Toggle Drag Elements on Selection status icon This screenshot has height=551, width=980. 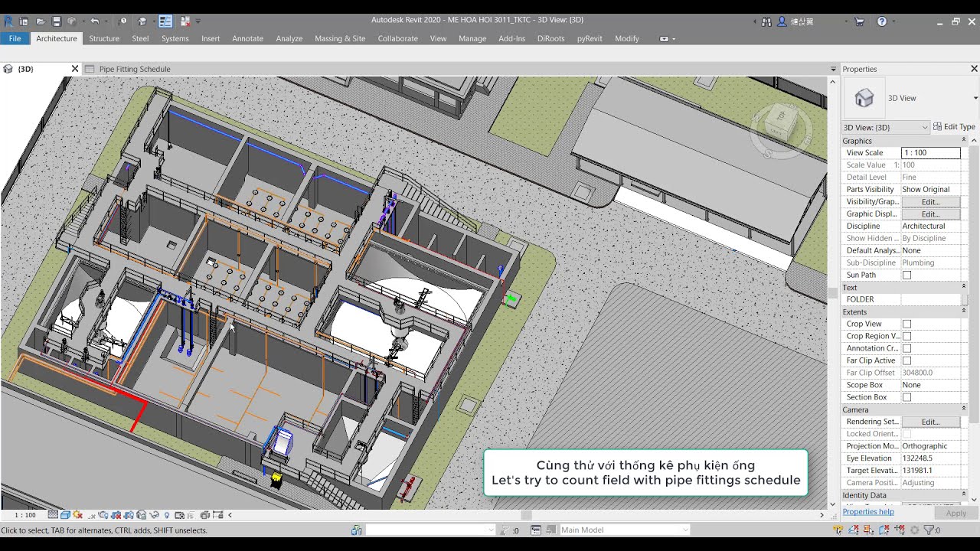click(899, 530)
